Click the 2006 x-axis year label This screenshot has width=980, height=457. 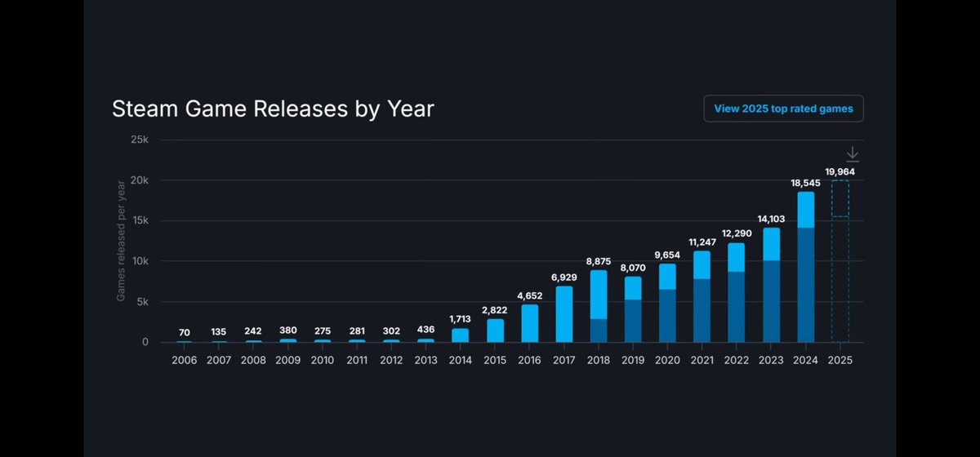pyautogui.click(x=185, y=360)
